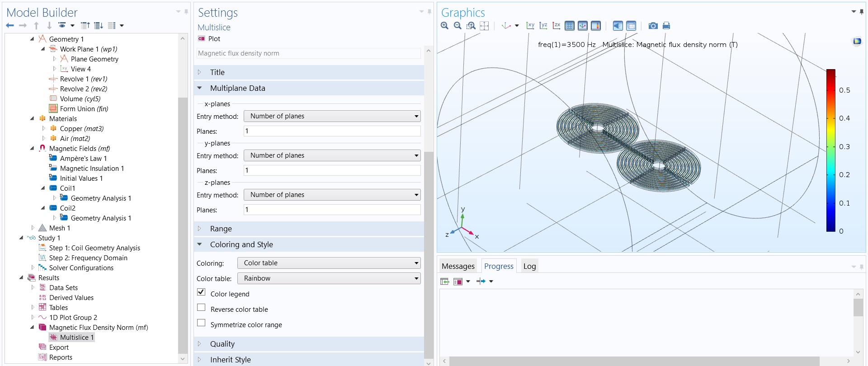Open the Messages tab
Screen dimensions: 868x366
[458, 266]
